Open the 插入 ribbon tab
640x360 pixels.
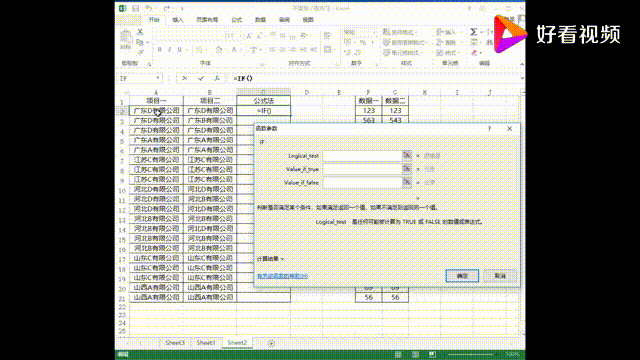click(x=178, y=20)
